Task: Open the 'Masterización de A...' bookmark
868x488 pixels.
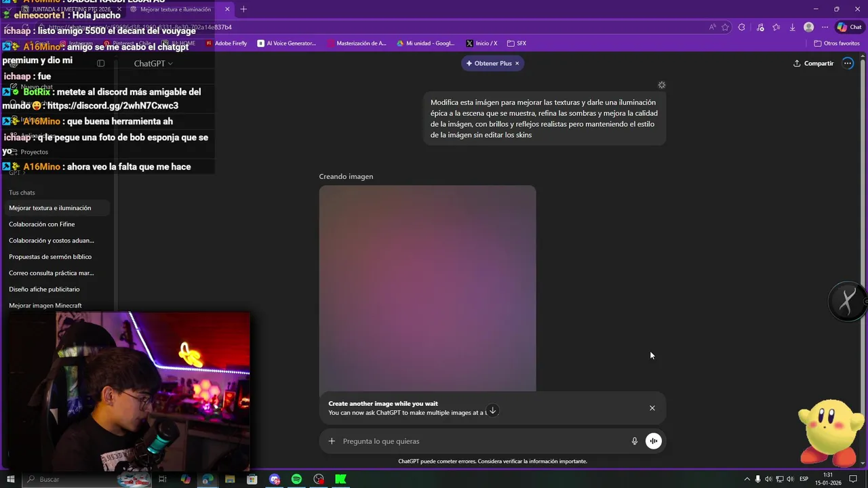Action: (x=357, y=43)
